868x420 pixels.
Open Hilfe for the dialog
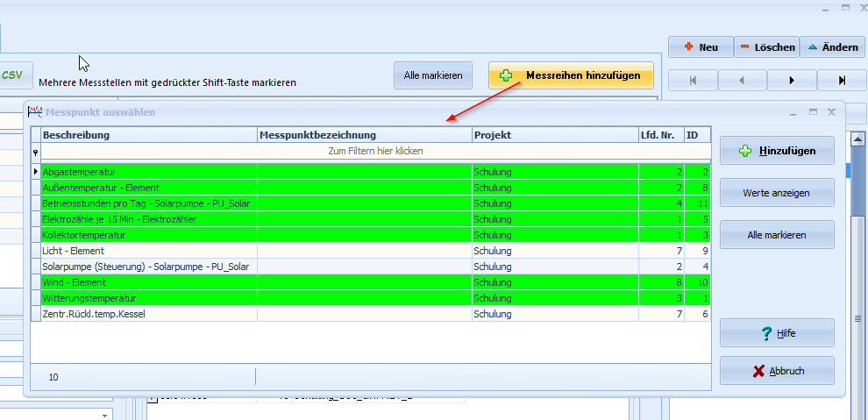tap(776, 333)
